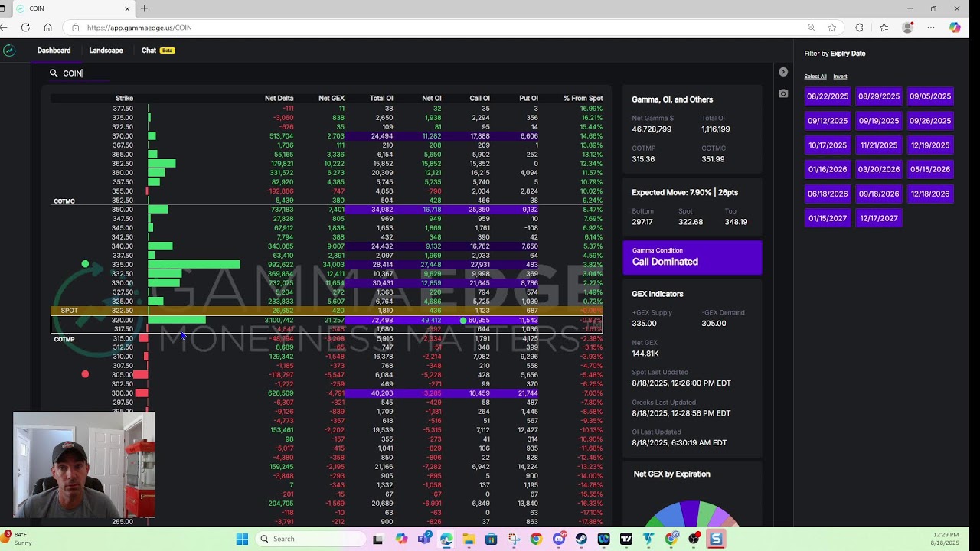Switch to the Landscape tab
The image size is (980, 551).
coord(106,51)
